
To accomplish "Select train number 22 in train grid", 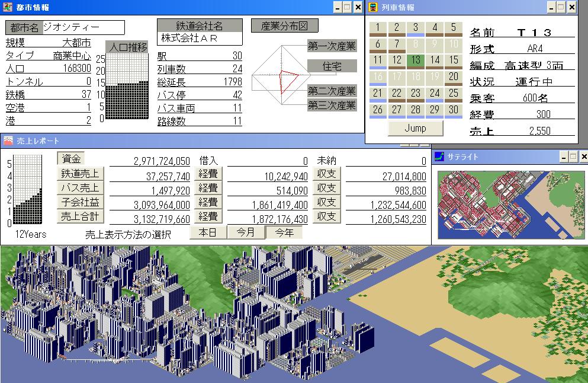I will 397,95.
